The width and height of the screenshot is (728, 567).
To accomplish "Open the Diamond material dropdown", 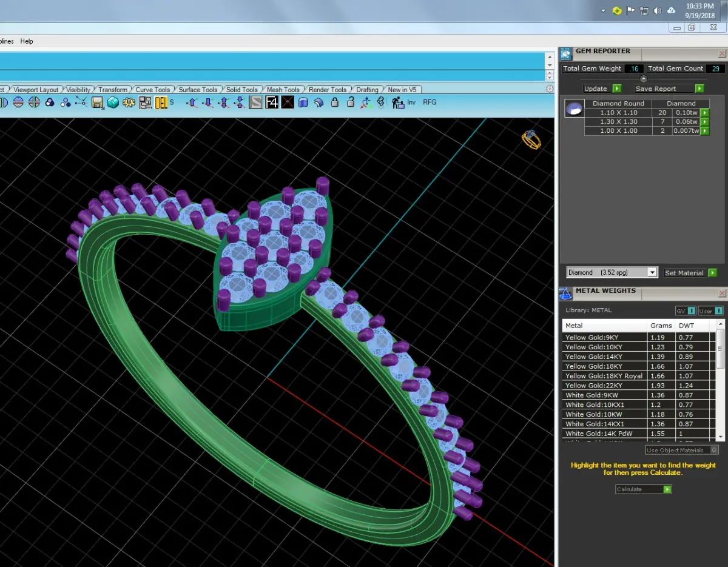I will pyautogui.click(x=612, y=272).
